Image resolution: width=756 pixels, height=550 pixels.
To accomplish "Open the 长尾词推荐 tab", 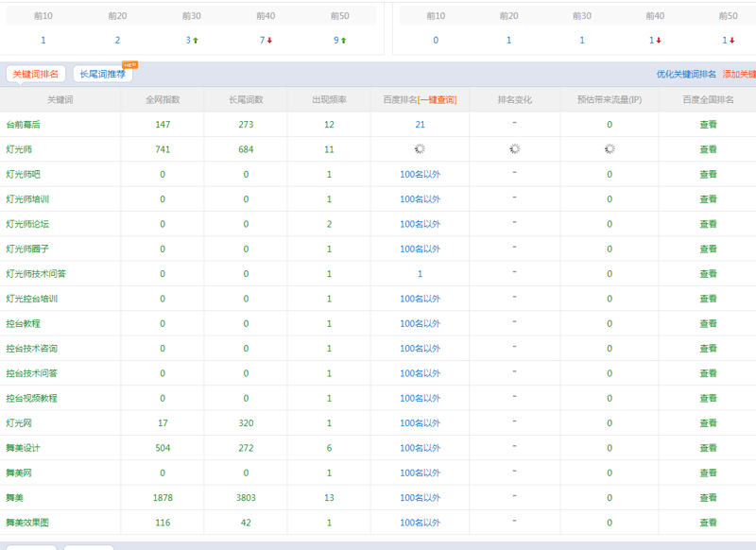I will click(103, 75).
